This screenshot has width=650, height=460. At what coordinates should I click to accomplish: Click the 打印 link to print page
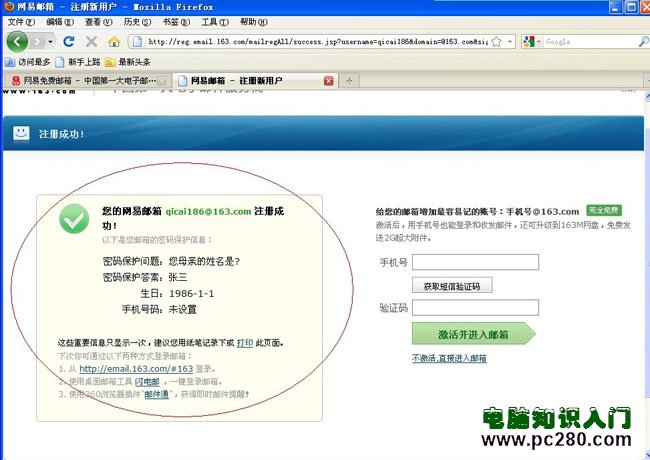(244, 343)
